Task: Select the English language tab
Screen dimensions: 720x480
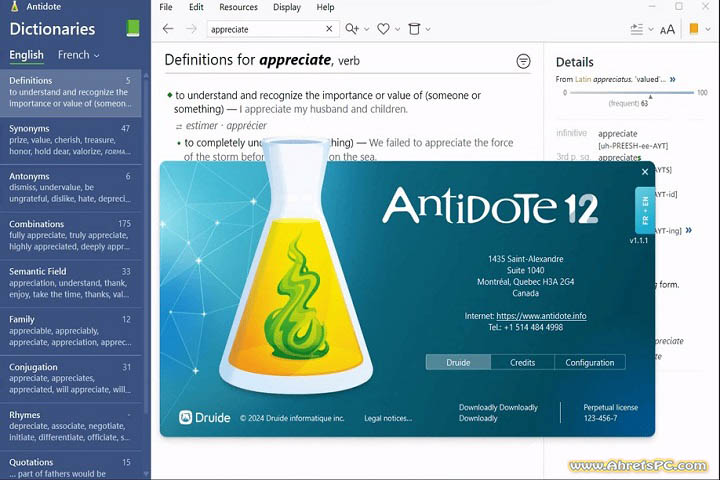Action: pyautogui.click(x=27, y=55)
